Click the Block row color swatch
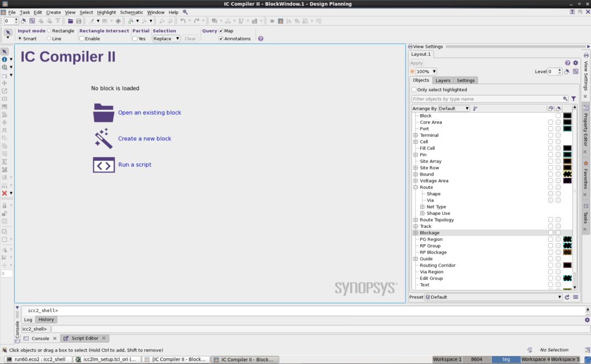591x364 pixels. tap(567, 115)
